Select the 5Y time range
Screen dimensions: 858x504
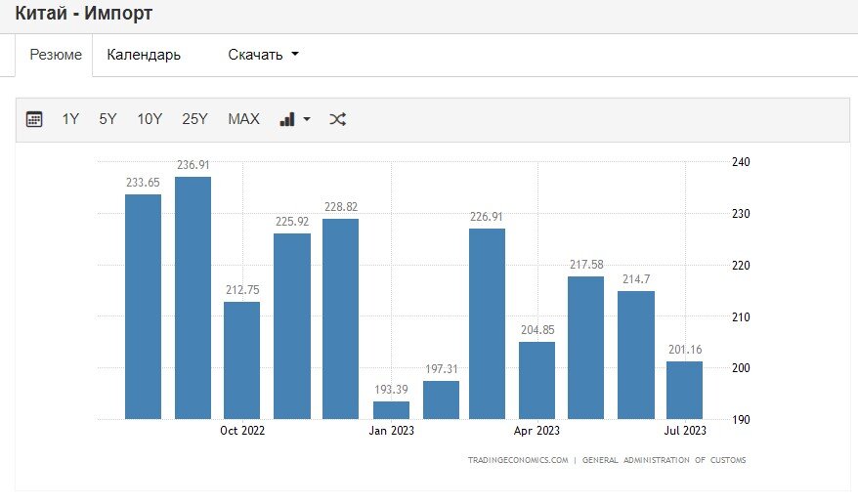(x=107, y=119)
